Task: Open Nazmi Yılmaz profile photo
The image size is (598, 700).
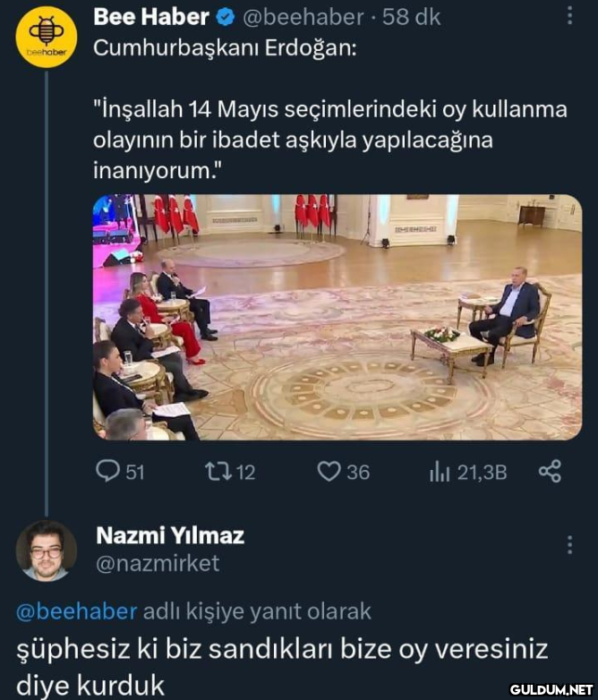Action: [x=47, y=551]
